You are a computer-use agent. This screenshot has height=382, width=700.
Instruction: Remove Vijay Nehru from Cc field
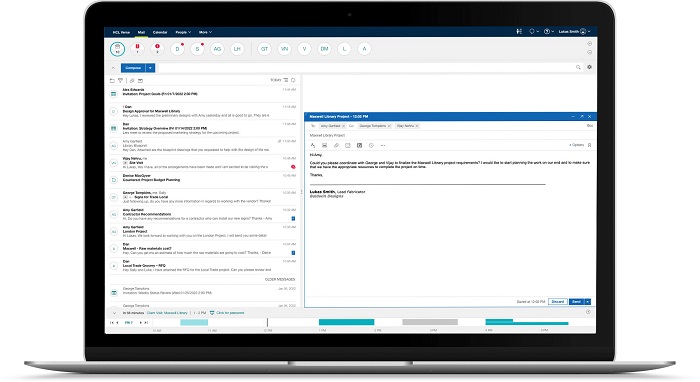coord(417,126)
